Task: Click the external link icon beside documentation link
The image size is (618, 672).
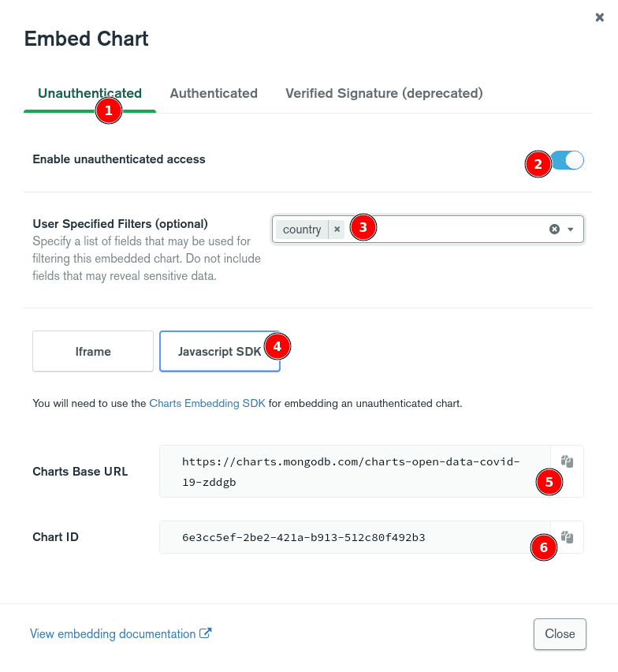Action: 206,633
